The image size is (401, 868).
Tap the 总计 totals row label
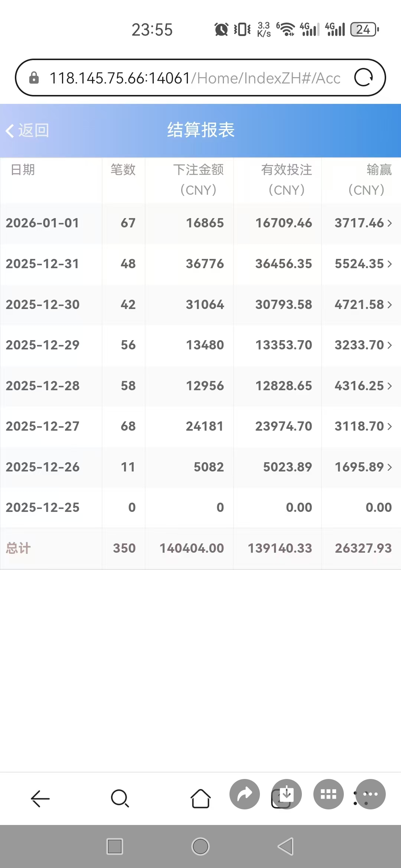pyautogui.click(x=18, y=548)
